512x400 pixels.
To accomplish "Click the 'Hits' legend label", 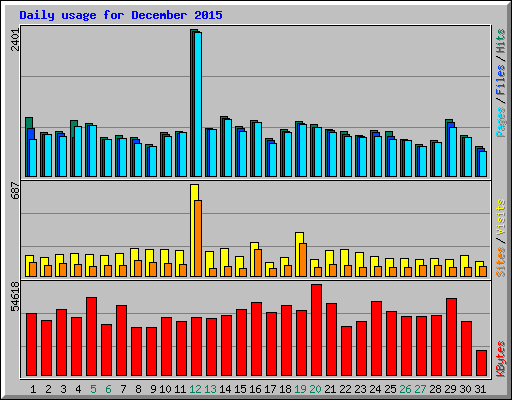I will tap(501, 41).
